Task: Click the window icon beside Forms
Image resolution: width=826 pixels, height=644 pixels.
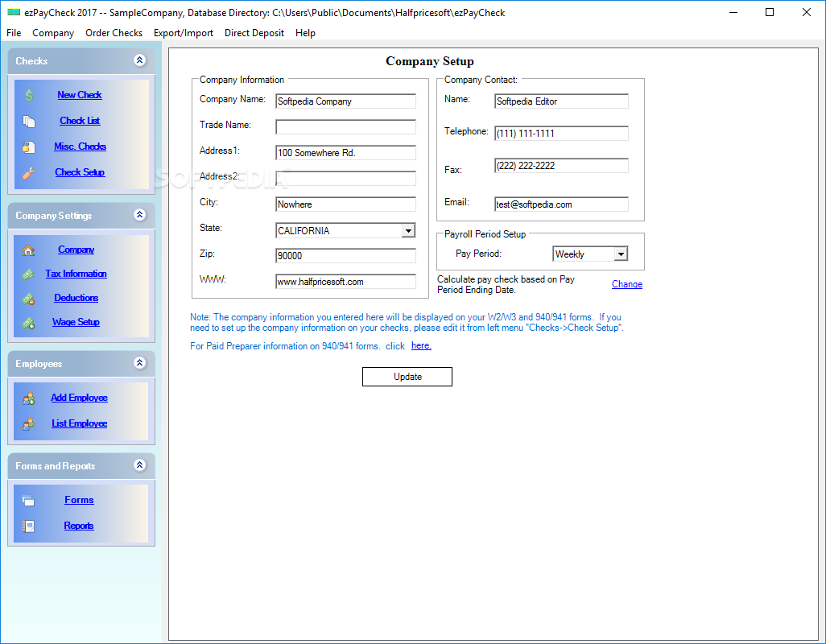Action: pyautogui.click(x=28, y=500)
